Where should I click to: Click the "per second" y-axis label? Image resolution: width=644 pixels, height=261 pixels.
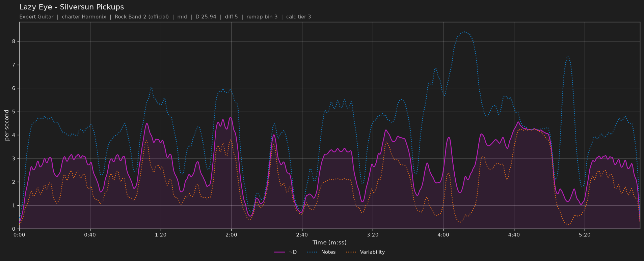pos(7,125)
